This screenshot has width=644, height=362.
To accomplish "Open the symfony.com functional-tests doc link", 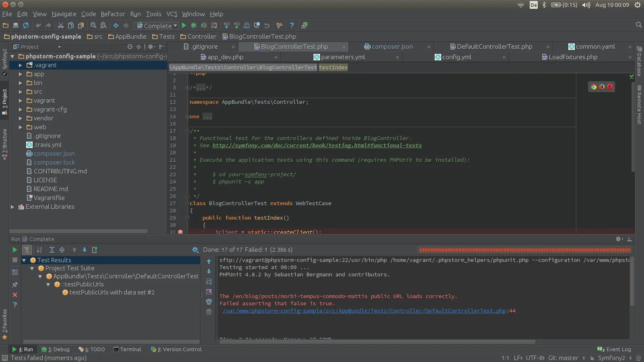I will click(x=317, y=146).
